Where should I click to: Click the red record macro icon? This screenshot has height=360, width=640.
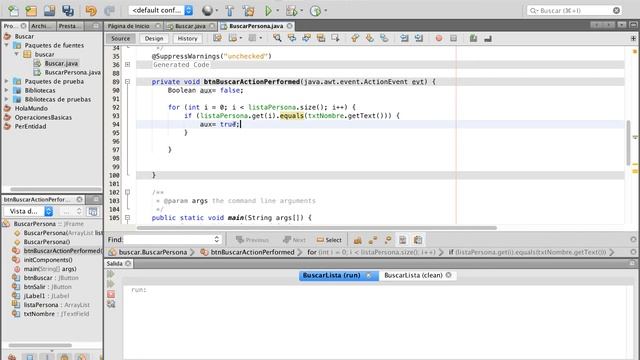(x=439, y=38)
